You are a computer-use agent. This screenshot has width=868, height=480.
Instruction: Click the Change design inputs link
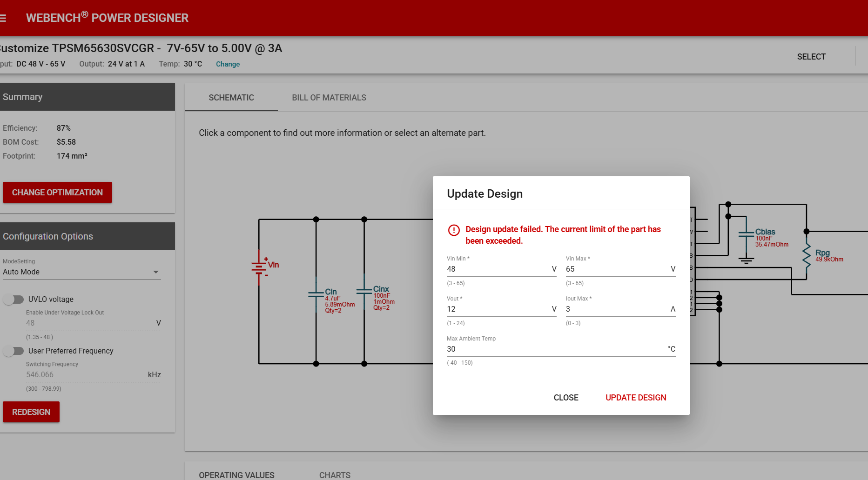pyautogui.click(x=228, y=64)
